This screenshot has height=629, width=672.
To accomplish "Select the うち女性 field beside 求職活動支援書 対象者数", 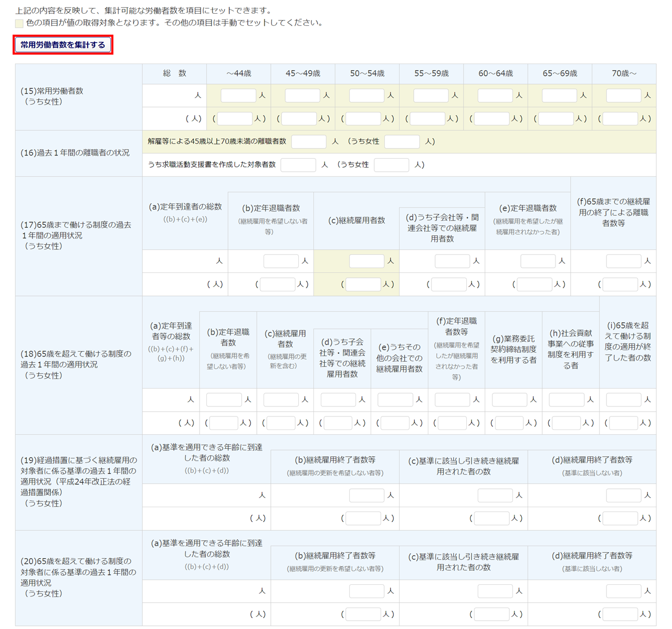I will (391, 165).
